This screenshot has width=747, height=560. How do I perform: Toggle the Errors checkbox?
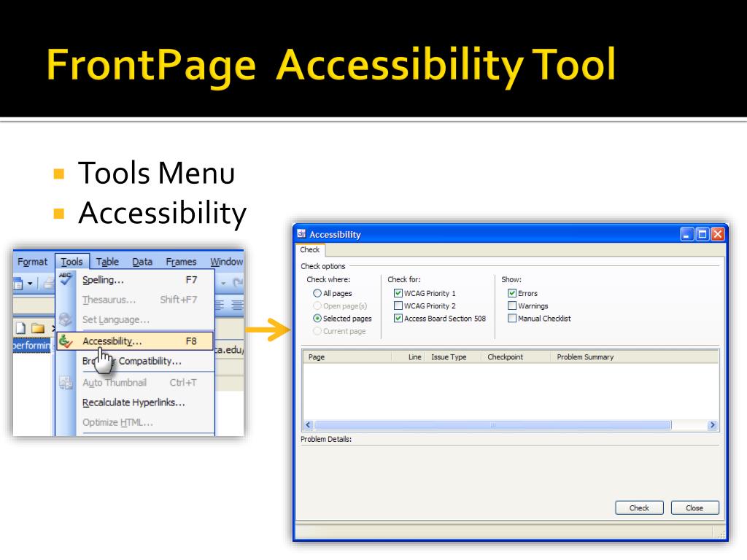click(512, 293)
